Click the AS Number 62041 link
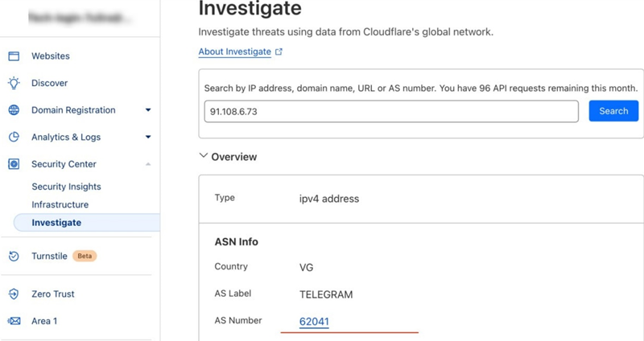644x341 pixels. [x=314, y=322]
